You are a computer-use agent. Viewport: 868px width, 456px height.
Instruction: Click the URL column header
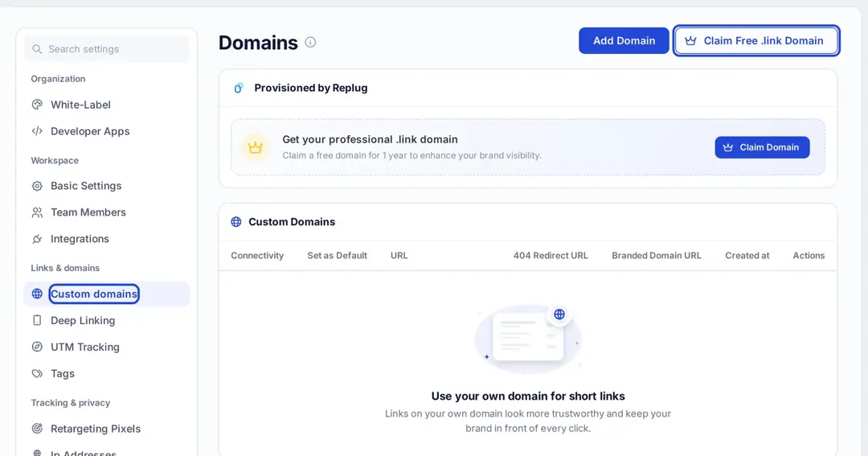[399, 256]
